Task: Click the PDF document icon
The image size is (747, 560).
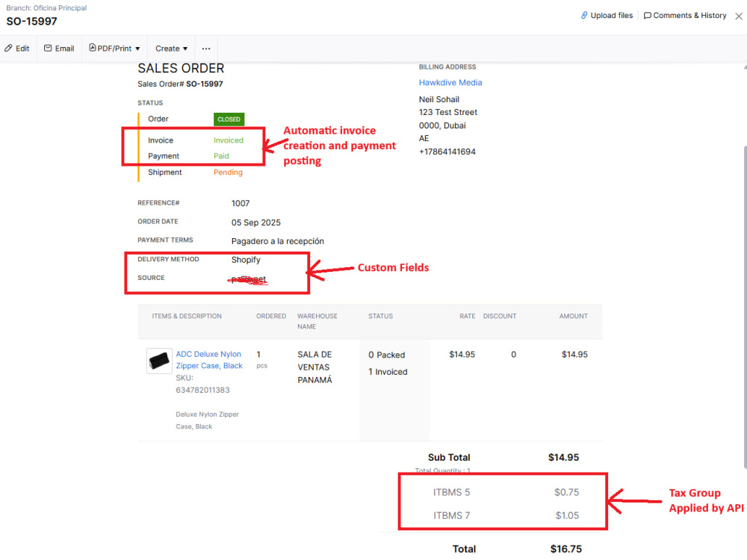Action: point(93,48)
